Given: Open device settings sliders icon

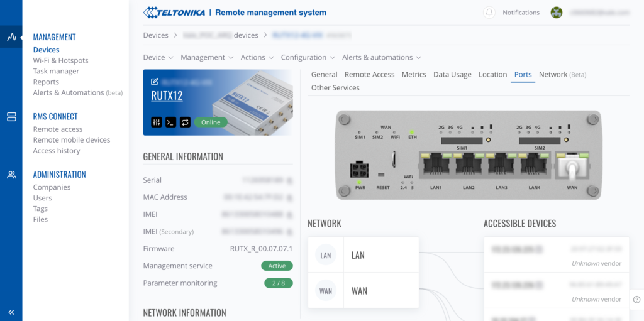Looking at the screenshot, I should (157, 122).
